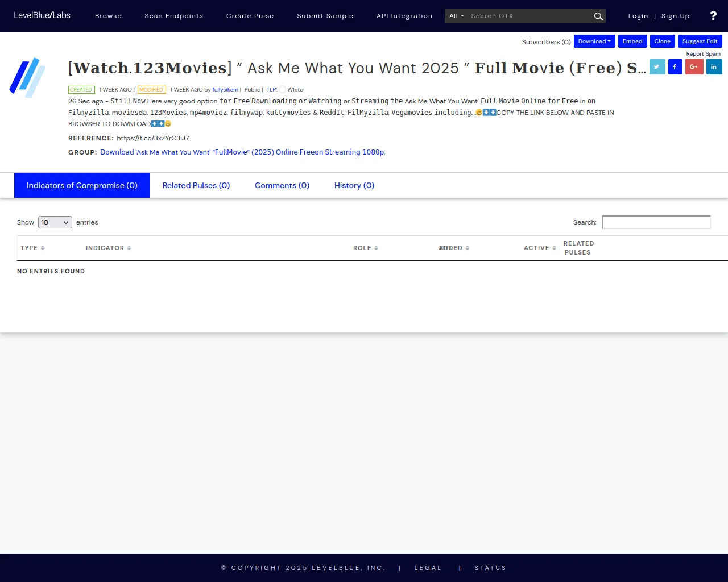
Task: Share the pulse on Google Plus
Action: click(694, 67)
